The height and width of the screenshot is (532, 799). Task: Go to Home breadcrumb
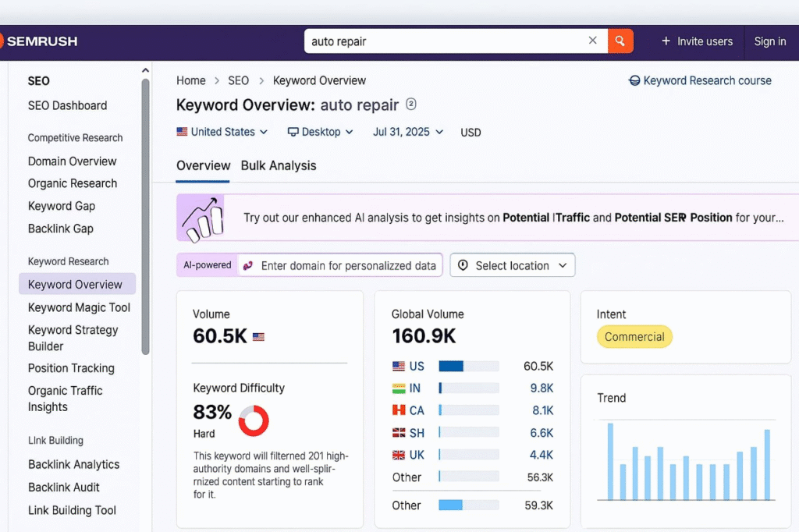coord(191,80)
